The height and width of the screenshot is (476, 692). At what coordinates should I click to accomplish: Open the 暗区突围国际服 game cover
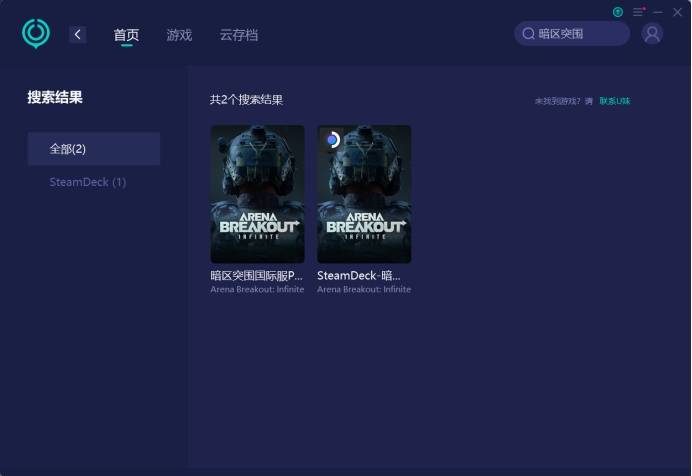click(x=257, y=194)
